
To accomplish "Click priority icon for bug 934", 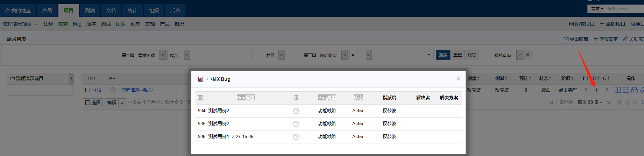I will pos(296,111).
